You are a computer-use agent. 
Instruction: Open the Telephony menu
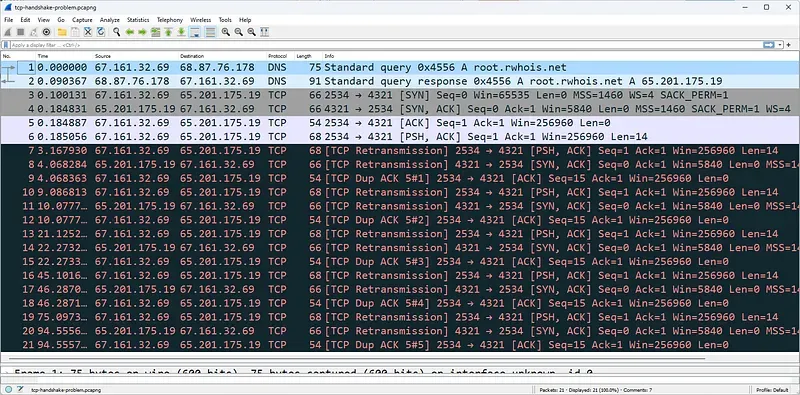(170, 20)
